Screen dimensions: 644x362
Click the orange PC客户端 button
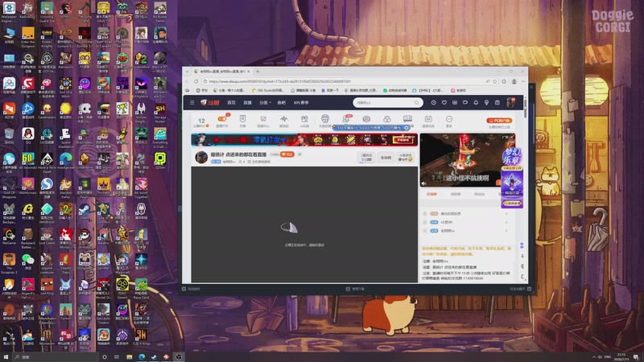pyautogui.click(x=499, y=121)
